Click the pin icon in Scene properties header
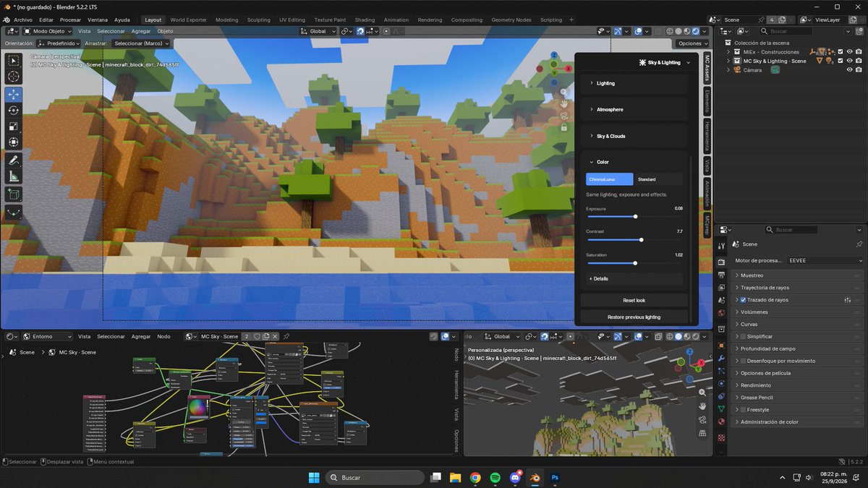The height and width of the screenshot is (488, 868). [859, 244]
